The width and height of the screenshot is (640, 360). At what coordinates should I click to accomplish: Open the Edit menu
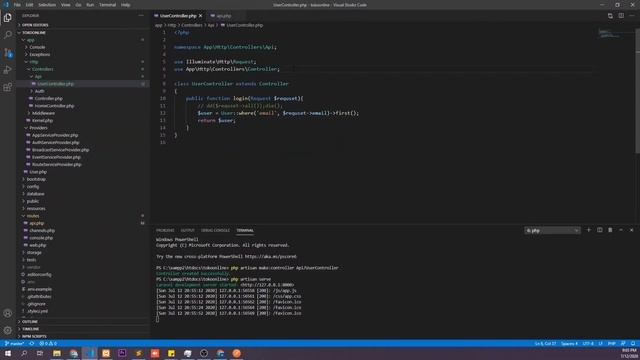click(x=29, y=5)
